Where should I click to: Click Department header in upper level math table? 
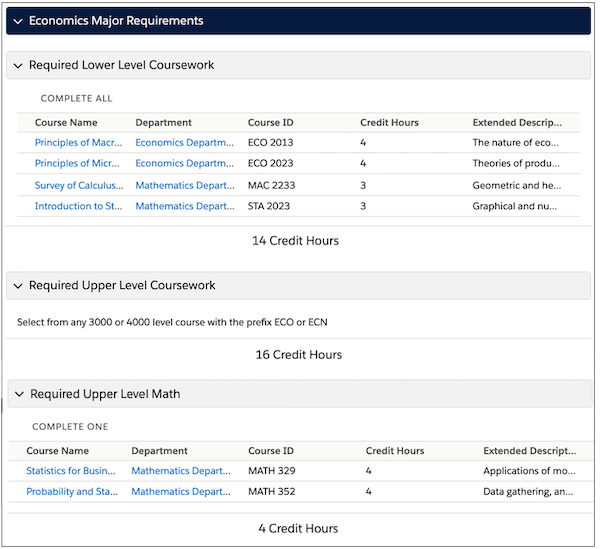point(160,451)
